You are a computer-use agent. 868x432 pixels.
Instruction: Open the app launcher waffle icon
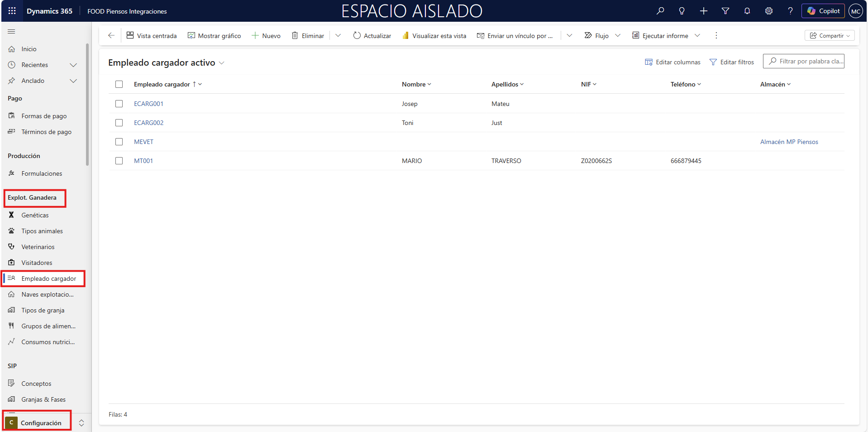[12, 11]
